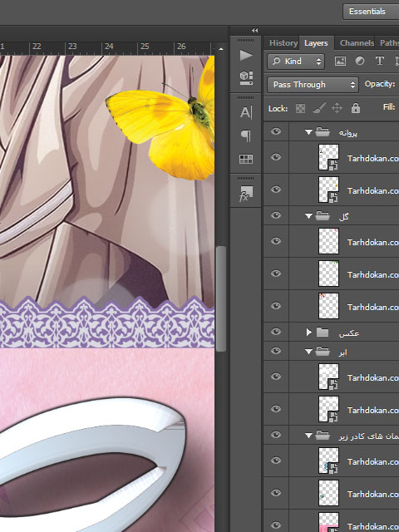399x532 pixels.
Task: Hide the پروانه group with its eye icon
Action: point(276,131)
